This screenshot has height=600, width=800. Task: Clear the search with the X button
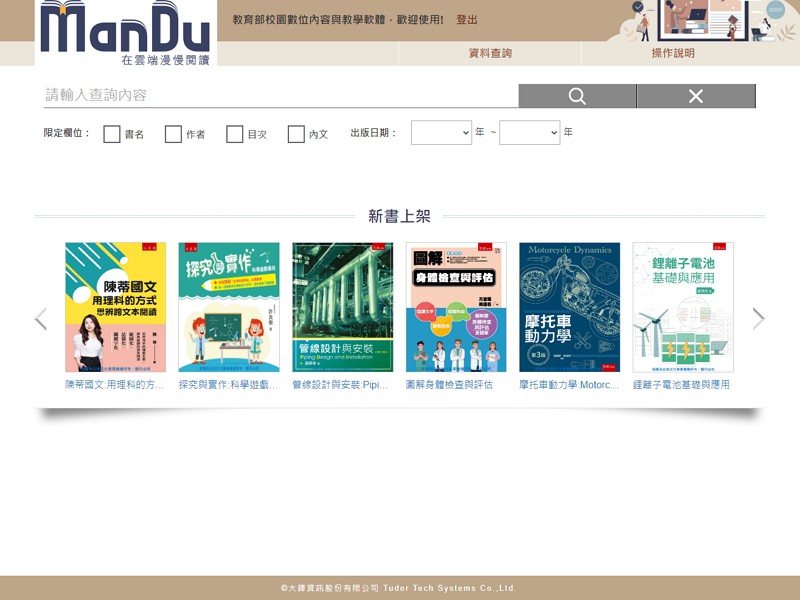tap(696, 96)
